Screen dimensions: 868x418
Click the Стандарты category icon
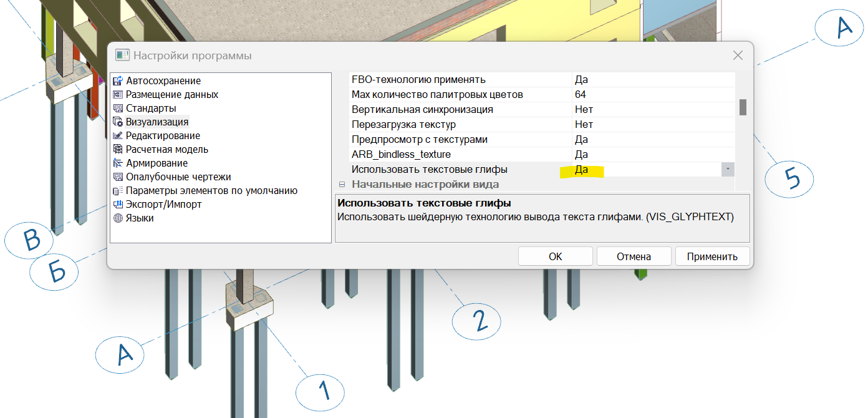click(117, 109)
